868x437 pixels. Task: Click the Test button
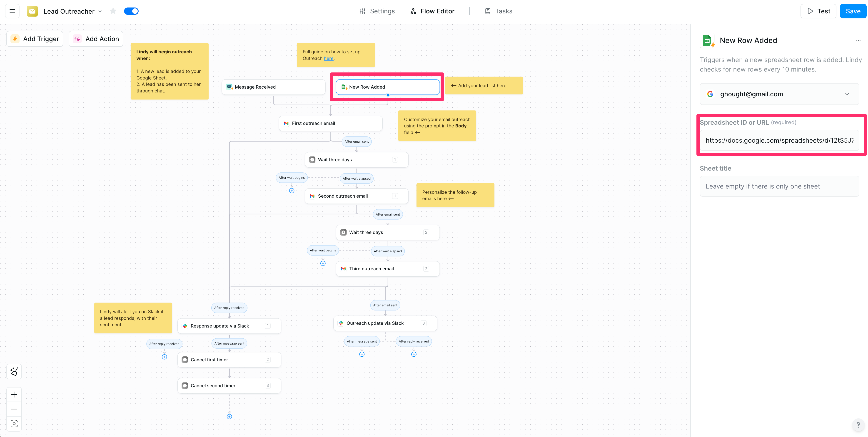tap(818, 11)
